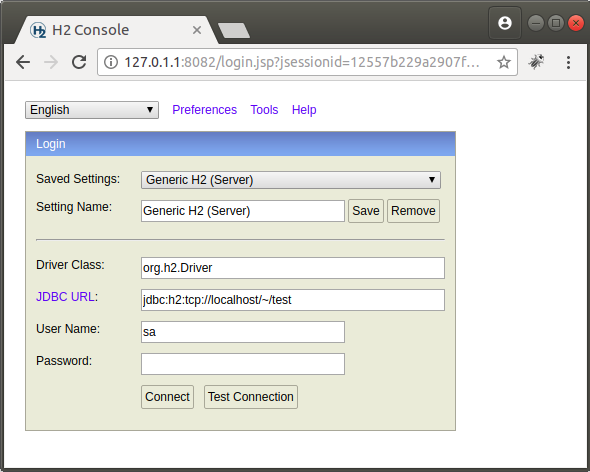View site information icon in address bar
The image size is (590, 472).
pyautogui.click(x=111, y=62)
